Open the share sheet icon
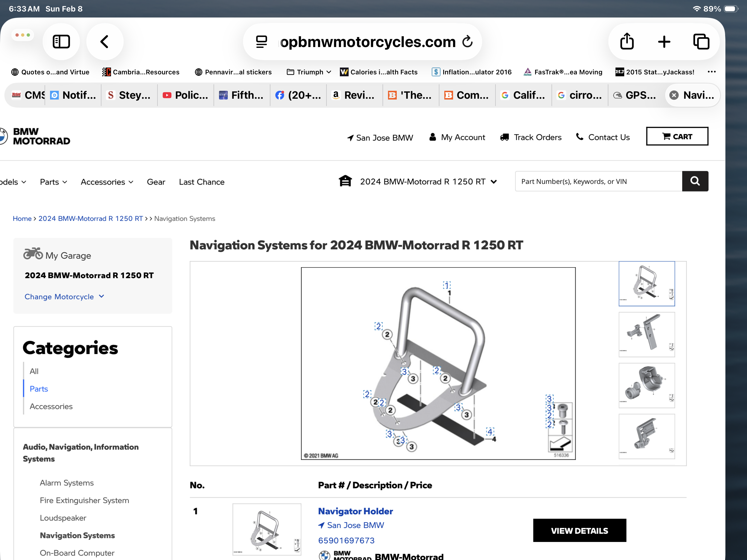 627,41
